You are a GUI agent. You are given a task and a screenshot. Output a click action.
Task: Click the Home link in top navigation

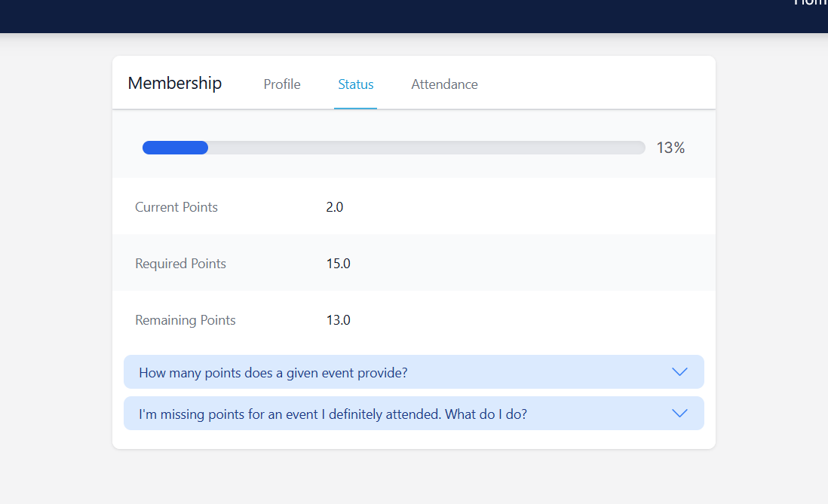click(811, 3)
